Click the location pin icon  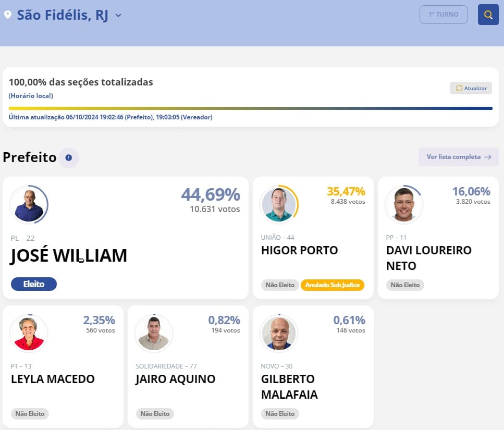click(x=8, y=15)
